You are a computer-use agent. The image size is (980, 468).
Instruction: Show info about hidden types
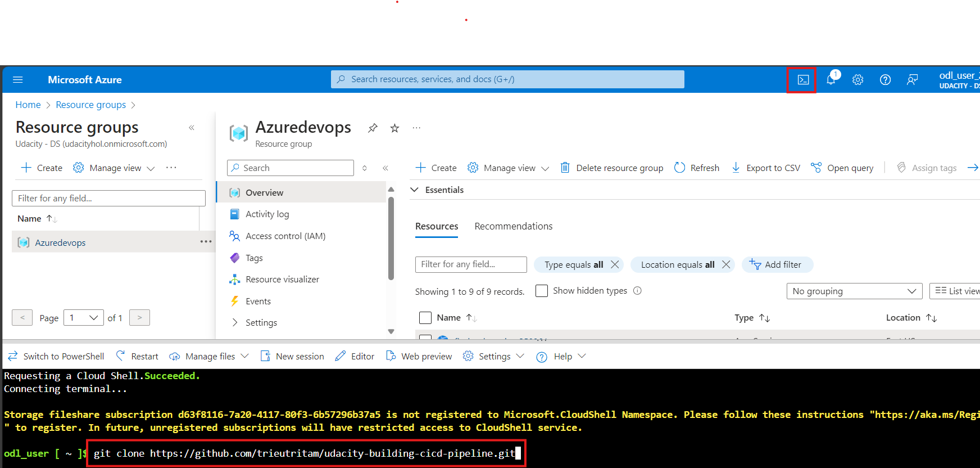pos(637,291)
